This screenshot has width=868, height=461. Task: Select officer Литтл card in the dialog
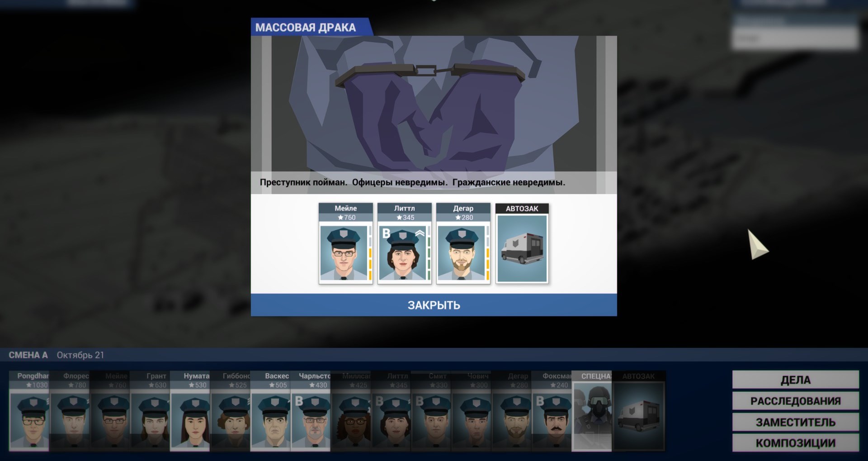(x=405, y=243)
